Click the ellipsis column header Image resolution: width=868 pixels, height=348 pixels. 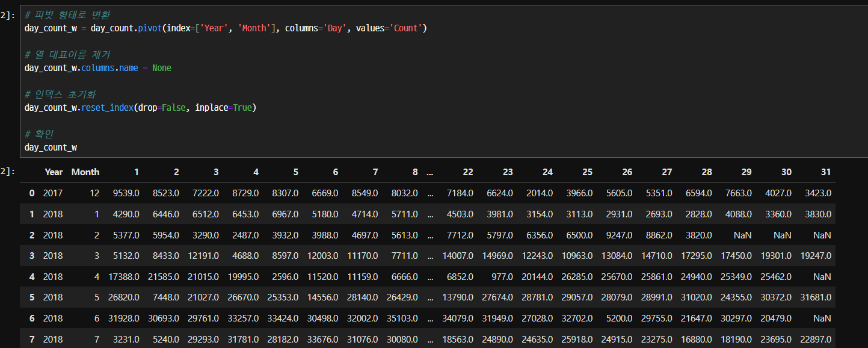(429, 172)
